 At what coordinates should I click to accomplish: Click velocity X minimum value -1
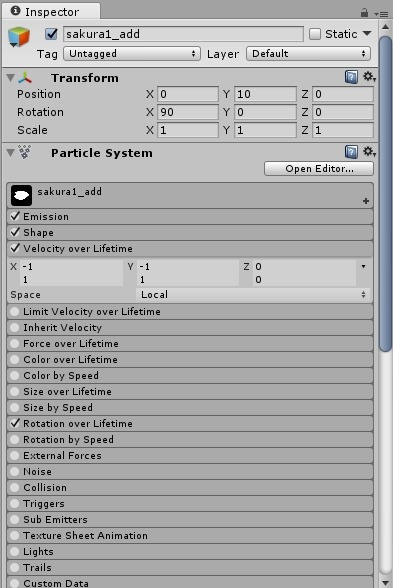71,267
